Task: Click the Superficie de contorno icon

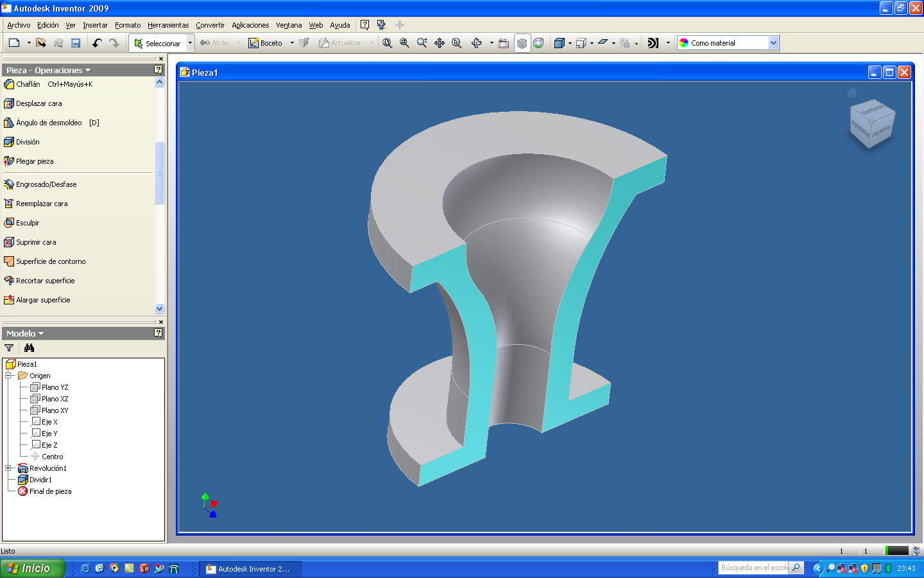Action: [9, 261]
